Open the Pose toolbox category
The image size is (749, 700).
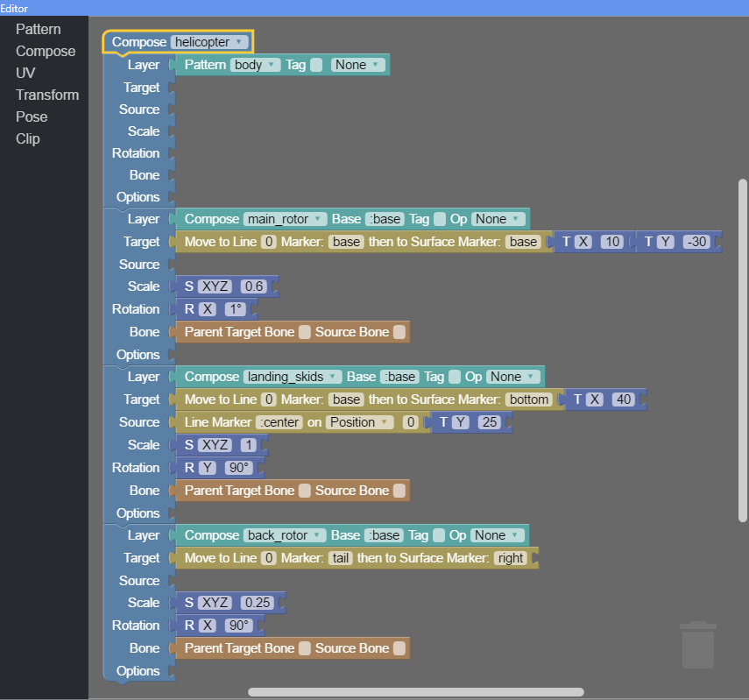[x=32, y=117]
